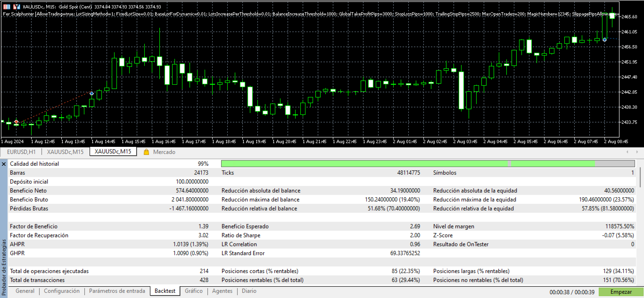644x298 pixels.
Task: Click the Ticks value 48114775
Action: [x=408, y=173]
